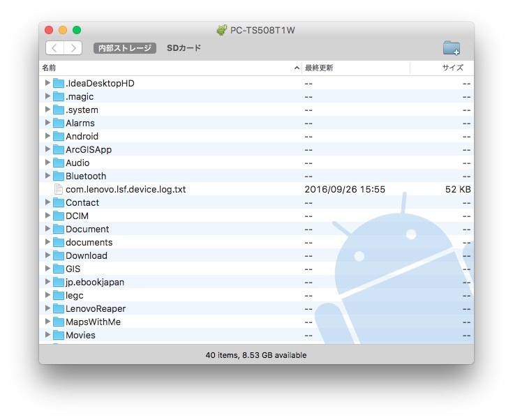This screenshot has width=513, height=420.
Task: Select the Document row name
Action: [87, 230]
